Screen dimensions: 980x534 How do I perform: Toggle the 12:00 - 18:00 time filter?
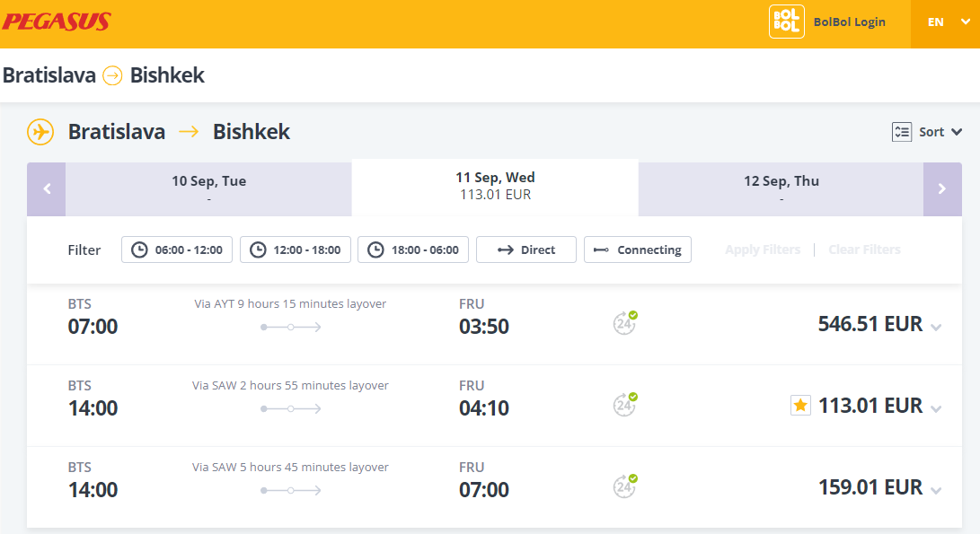295,249
